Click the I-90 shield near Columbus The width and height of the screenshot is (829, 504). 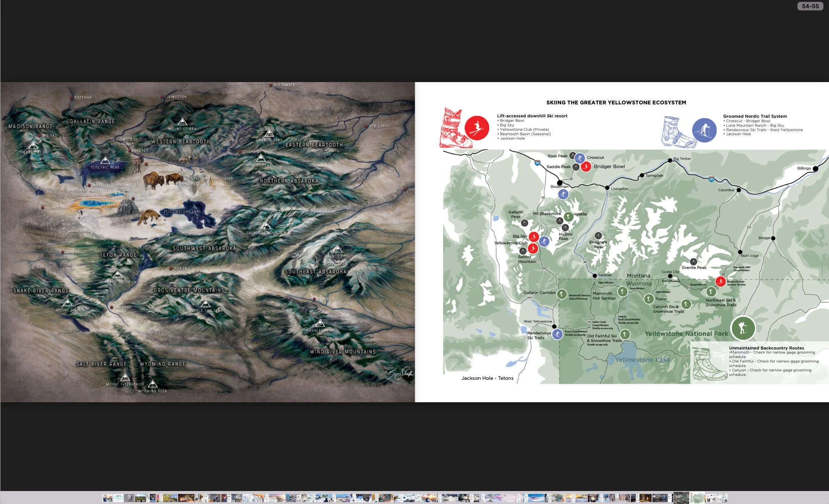712,179
